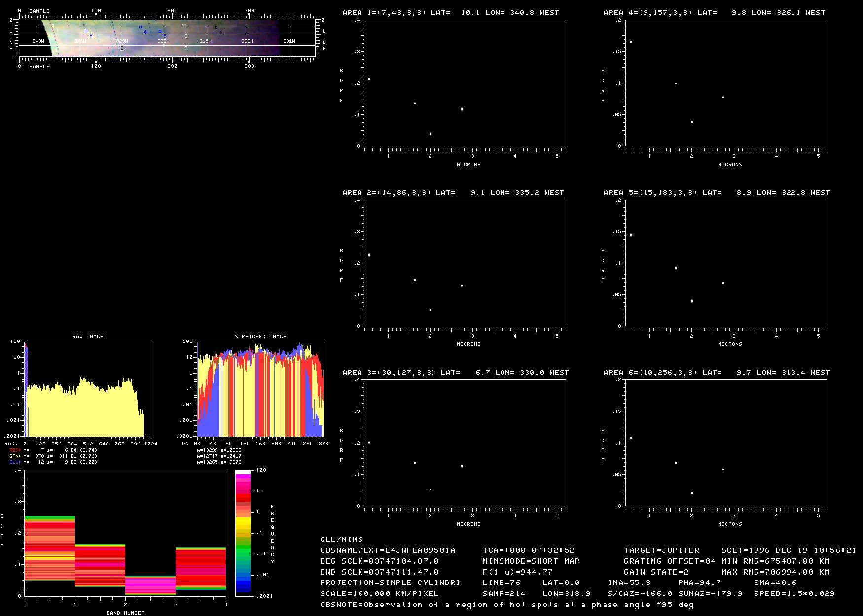The width and height of the screenshot is (863, 616).
Task: Click the RAW IMAGE histogram
Action: pyautogui.click(x=88, y=389)
